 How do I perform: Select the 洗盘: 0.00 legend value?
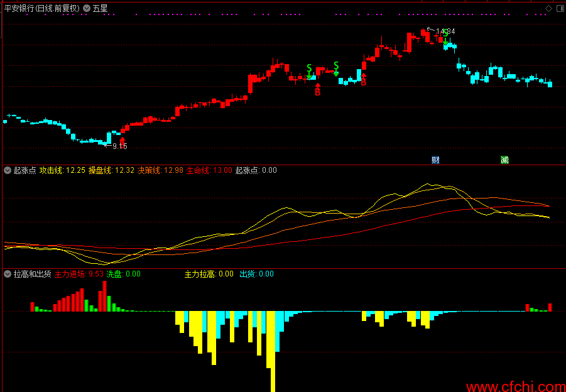(x=124, y=275)
